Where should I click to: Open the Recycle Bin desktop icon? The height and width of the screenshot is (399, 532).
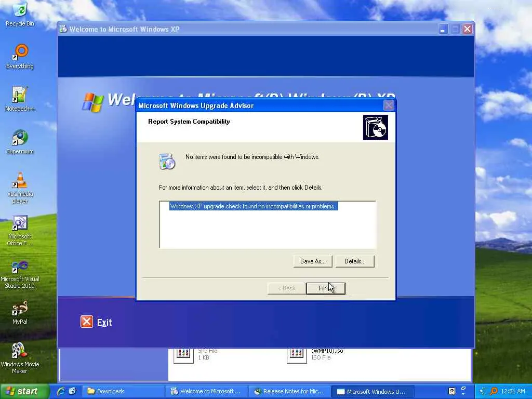click(x=20, y=14)
